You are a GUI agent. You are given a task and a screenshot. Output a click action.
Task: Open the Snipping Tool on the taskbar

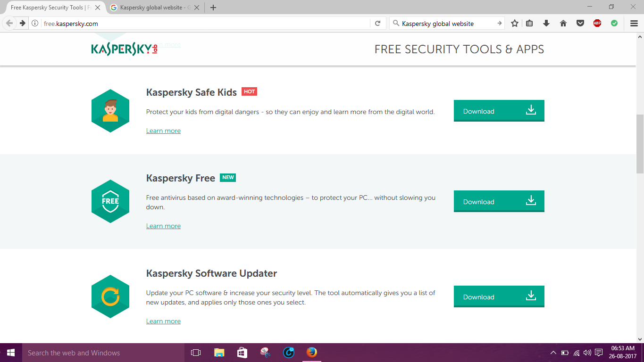[265, 353]
